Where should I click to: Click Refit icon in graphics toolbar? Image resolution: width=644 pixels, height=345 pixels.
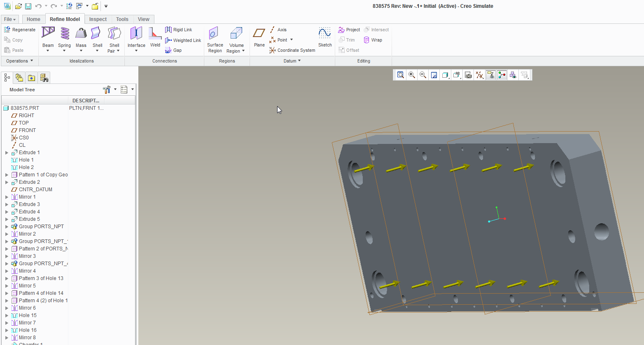pos(400,75)
